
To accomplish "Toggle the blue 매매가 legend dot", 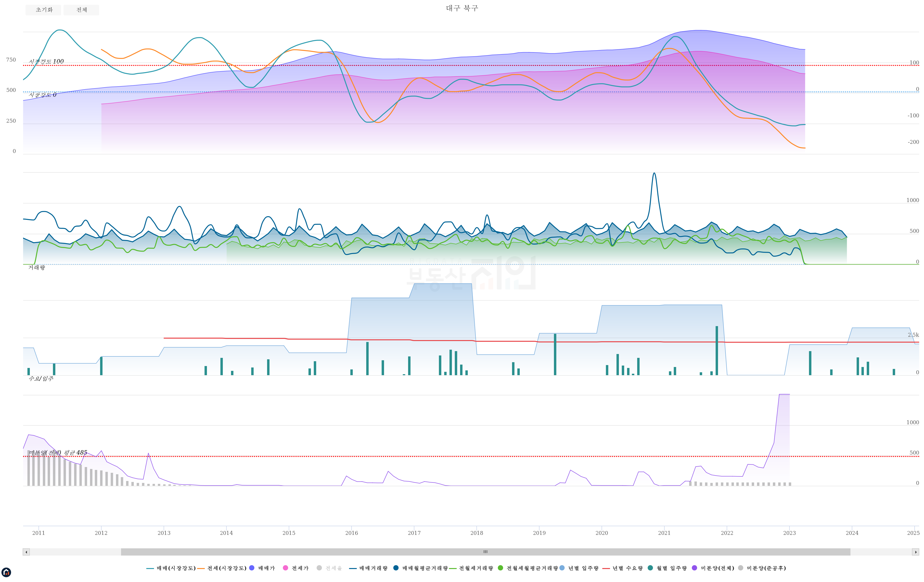I will pyautogui.click(x=252, y=568).
